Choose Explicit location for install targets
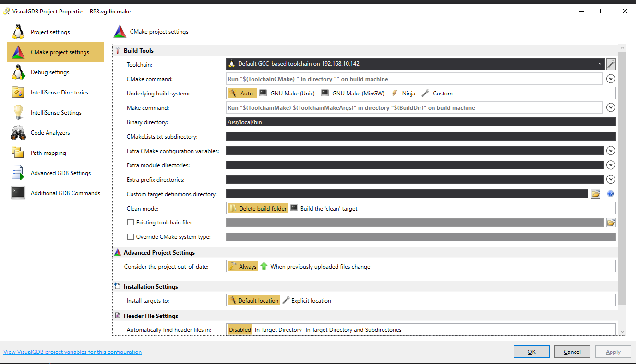The height and width of the screenshot is (364, 636). [x=307, y=301]
